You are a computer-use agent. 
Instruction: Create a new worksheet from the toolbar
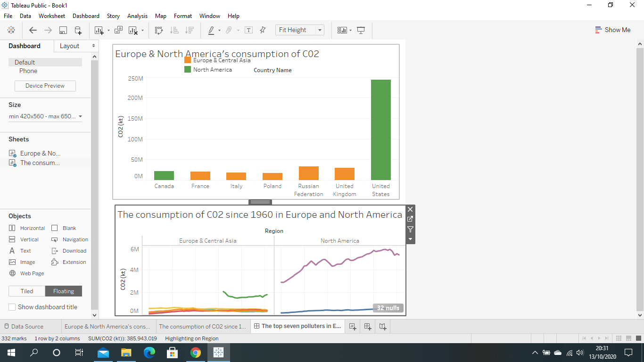tap(99, 30)
